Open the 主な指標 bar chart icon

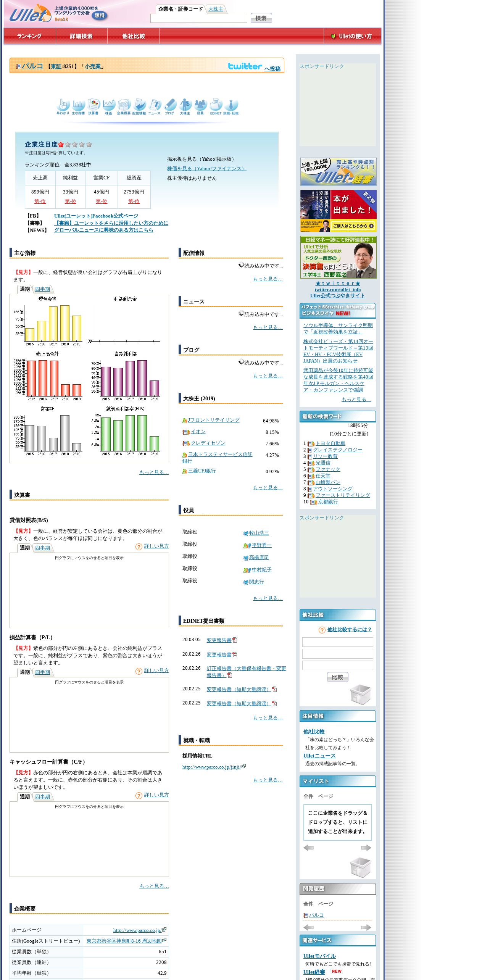tap(78, 106)
